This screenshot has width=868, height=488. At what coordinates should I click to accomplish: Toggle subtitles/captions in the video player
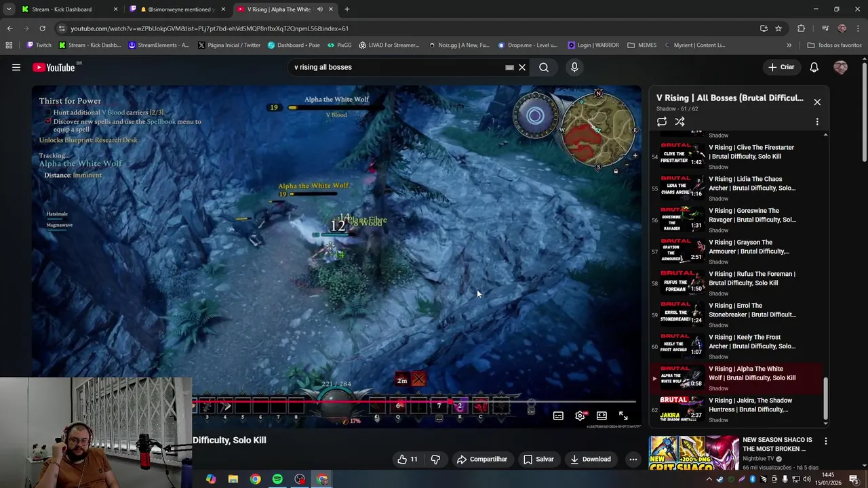[x=558, y=415]
